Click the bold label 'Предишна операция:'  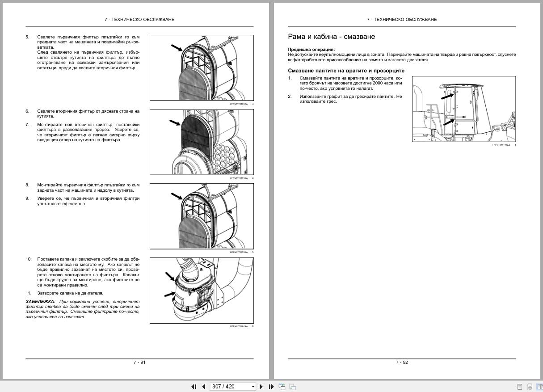[311, 50]
